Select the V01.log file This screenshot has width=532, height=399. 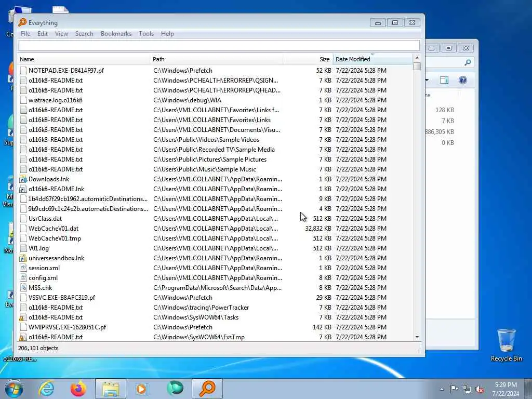[38, 248]
